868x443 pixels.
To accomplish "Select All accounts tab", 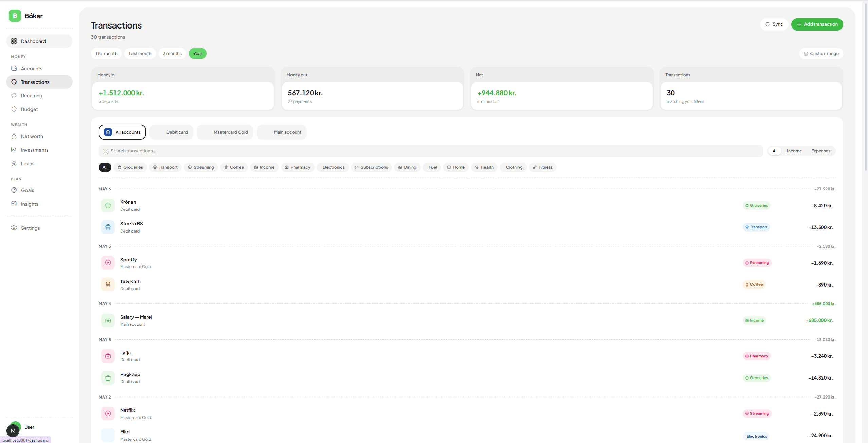I will point(122,132).
